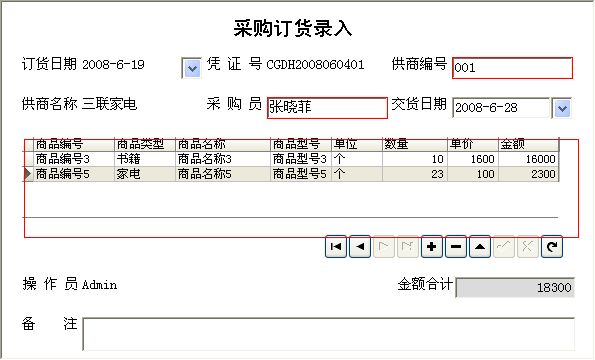Image resolution: width=595 pixels, height=360 pixels.
Task: Click the 数量 cell showing 23
Action: tap(414, 174)
